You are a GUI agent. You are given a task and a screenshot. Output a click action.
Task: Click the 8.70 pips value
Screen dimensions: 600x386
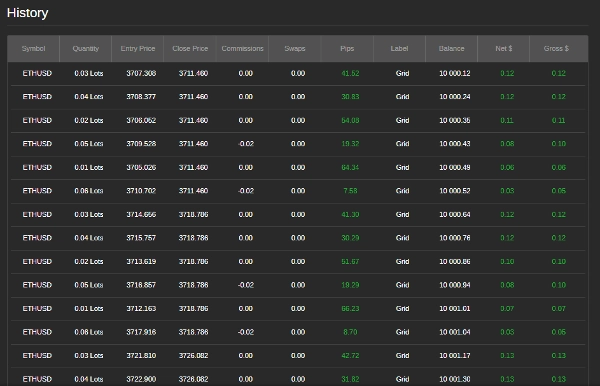click(x=350, y=332)
